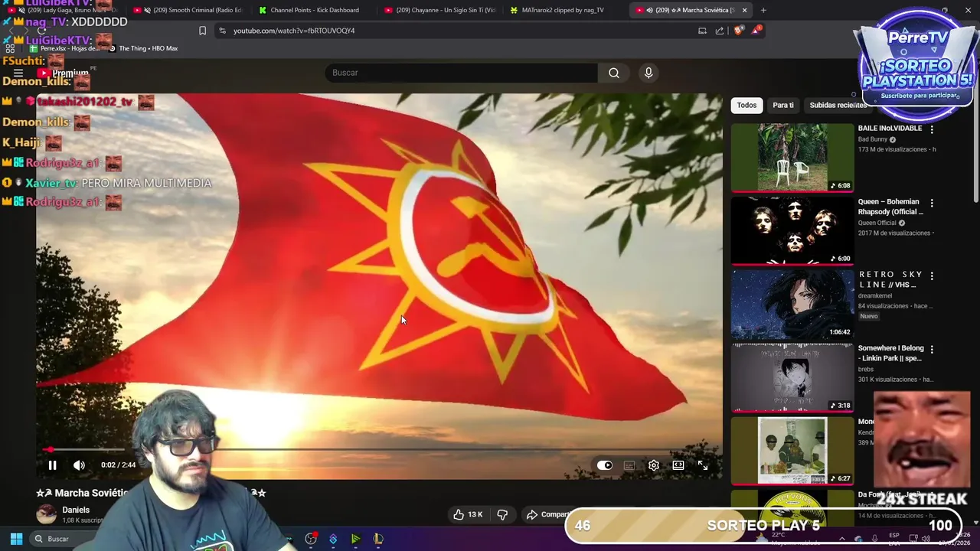Switch to Channel Points Kick Dashboard tab
Screen dimensions: 980x551
[314, 10]
